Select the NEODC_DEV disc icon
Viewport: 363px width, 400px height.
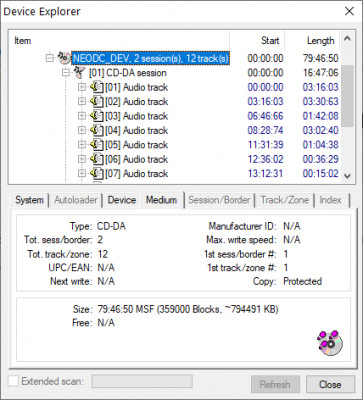[x=64, y=58]
